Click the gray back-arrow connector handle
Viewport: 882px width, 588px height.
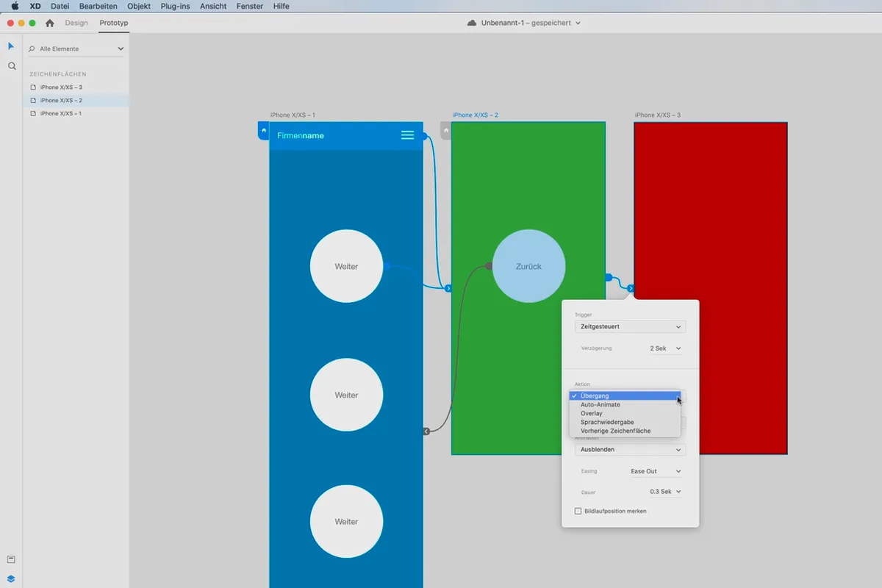(426, 431)
